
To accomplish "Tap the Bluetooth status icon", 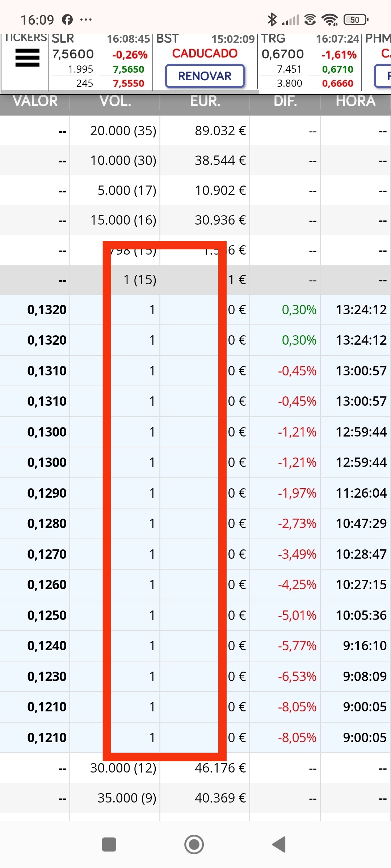I will (272, 20).
